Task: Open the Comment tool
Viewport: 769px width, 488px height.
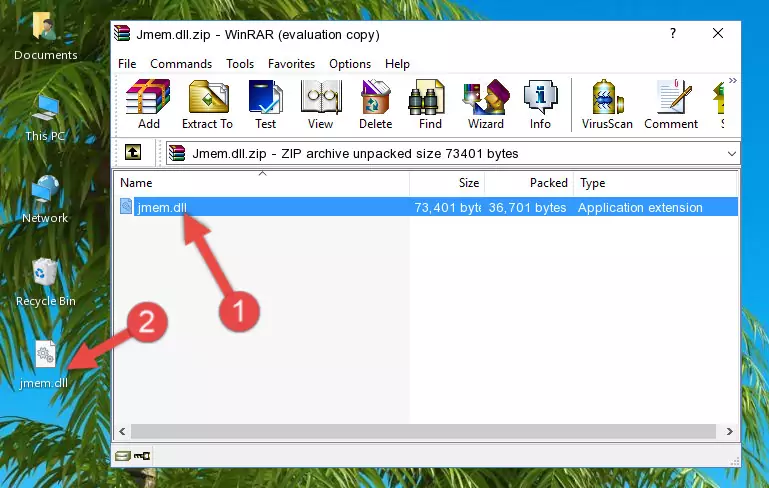Action: [671, 104]
